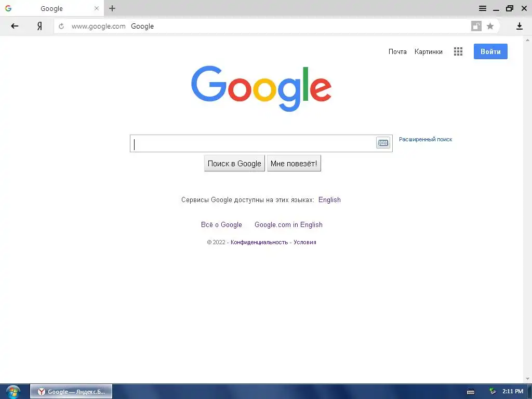The height and width of the screenshot is (399, 532).
Task: Open the on-screen keyboard in the search box
Action: (383, 143)
